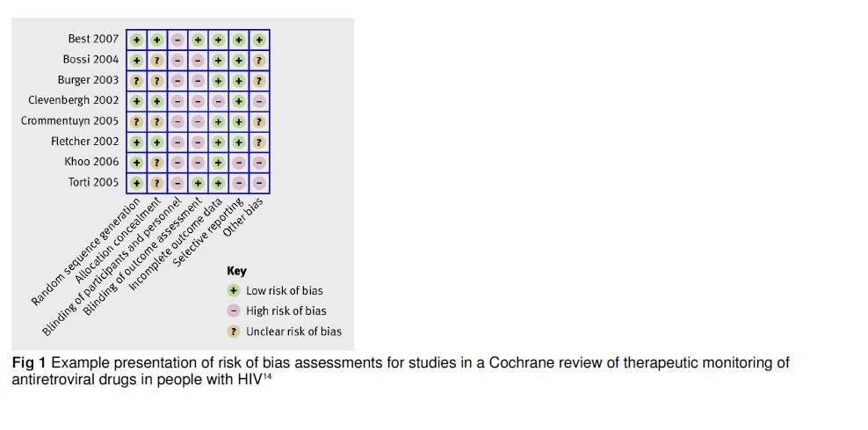Click Clevenbergh 2002's incomplete outcome data minus icon
The width and height of the screenshot is (868, 430).
coord(219,101)
